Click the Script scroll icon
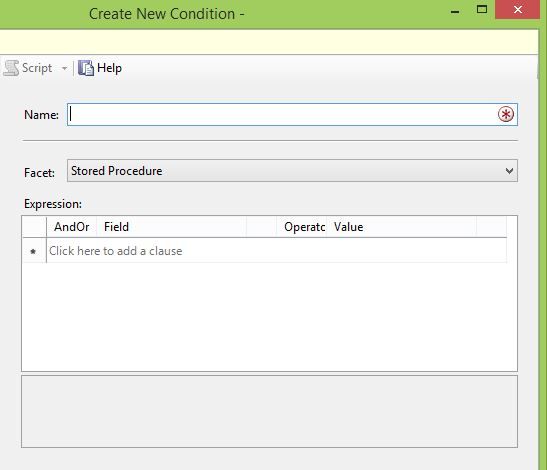 tap(11, 68)
